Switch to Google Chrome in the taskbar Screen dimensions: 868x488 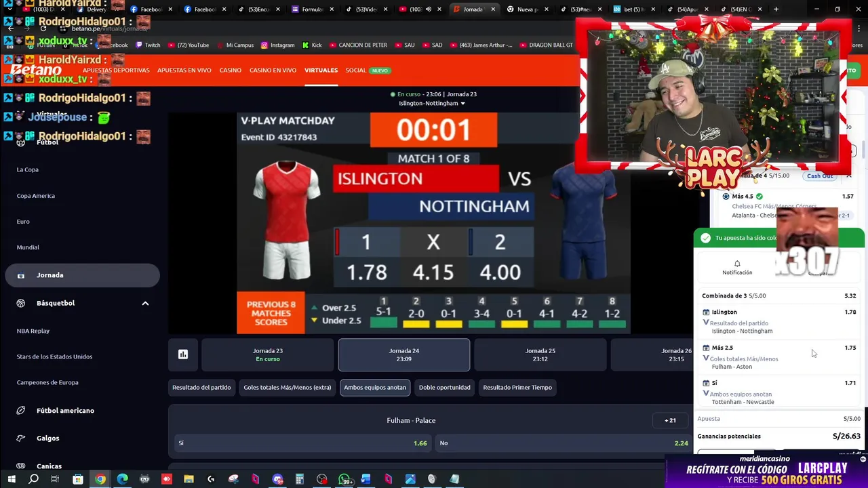click(x=100, y=479)
